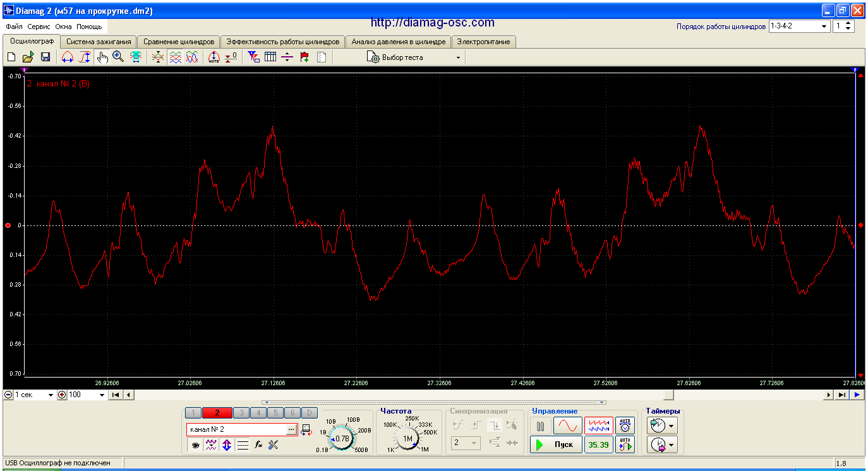The width and height of the screenshot is (868, 471).
Task: Toggle the grid table icon
Action: click(270, 57)
